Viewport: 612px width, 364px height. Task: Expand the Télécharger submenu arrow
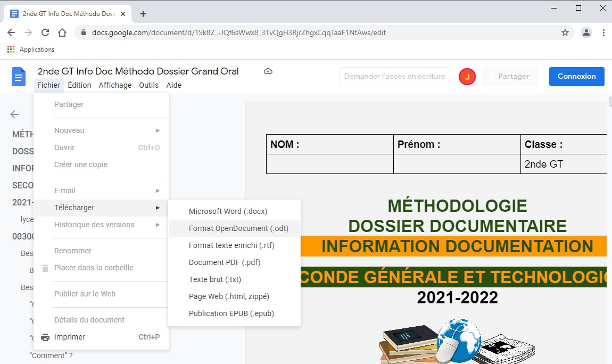tap(158, 208)
